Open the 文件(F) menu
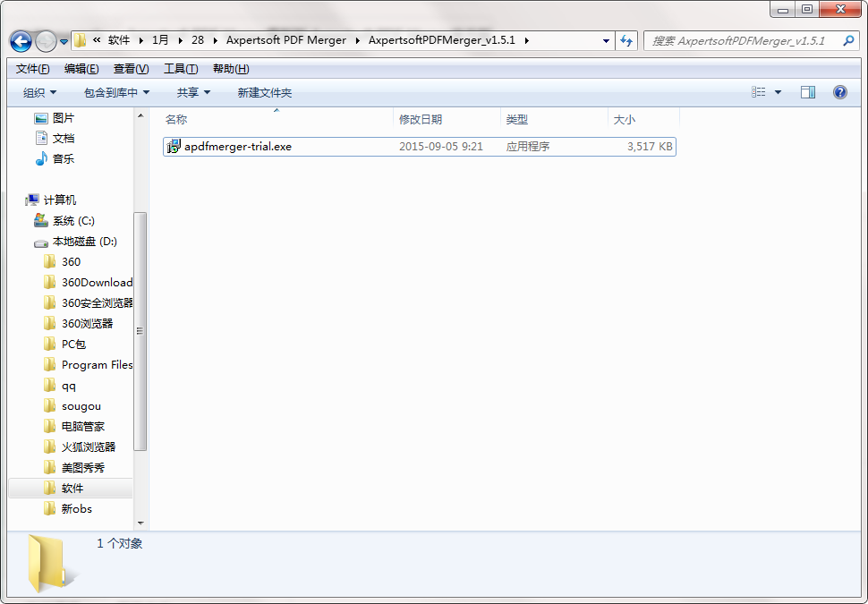This screenshot has height=604, width=868. coord(32,69)
